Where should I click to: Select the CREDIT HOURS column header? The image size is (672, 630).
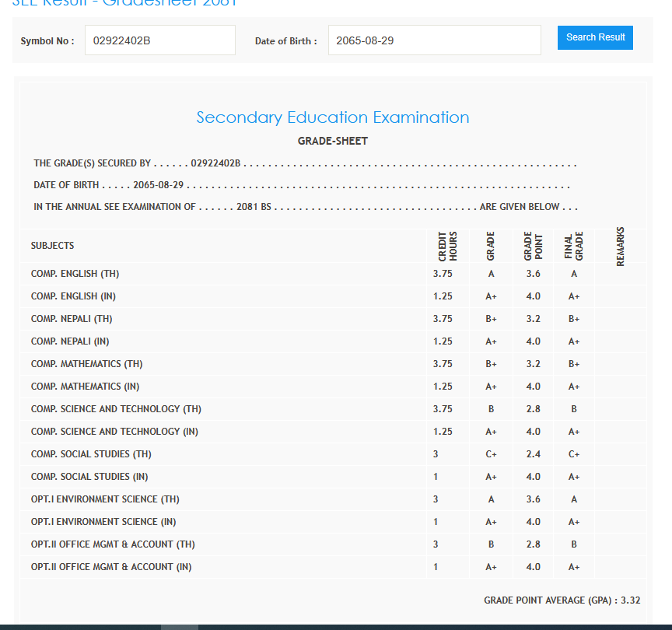[447, 246]
